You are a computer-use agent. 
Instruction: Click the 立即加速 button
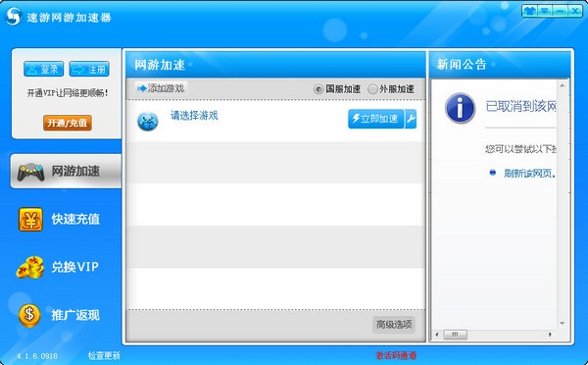[375, 119]
